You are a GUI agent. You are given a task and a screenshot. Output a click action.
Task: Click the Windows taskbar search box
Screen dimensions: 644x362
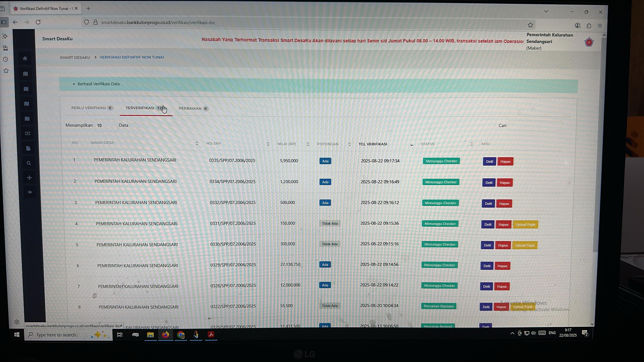click(x=68, y=335)
